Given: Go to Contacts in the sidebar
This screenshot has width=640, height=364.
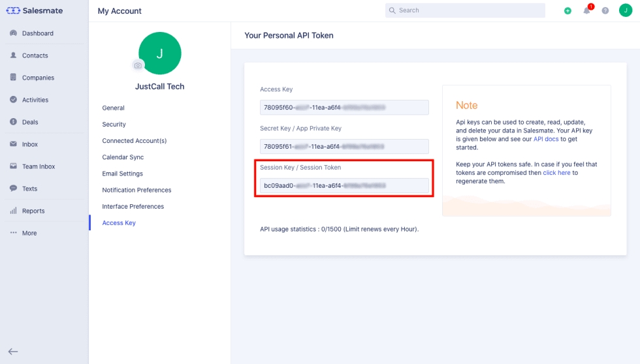Looking at the screenshot, I should [35, 55].
